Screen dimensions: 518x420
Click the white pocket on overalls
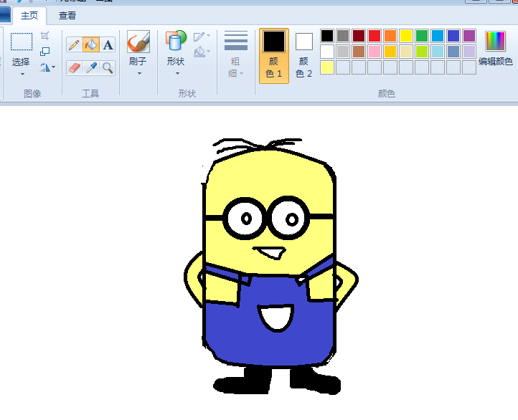[276, 318]
